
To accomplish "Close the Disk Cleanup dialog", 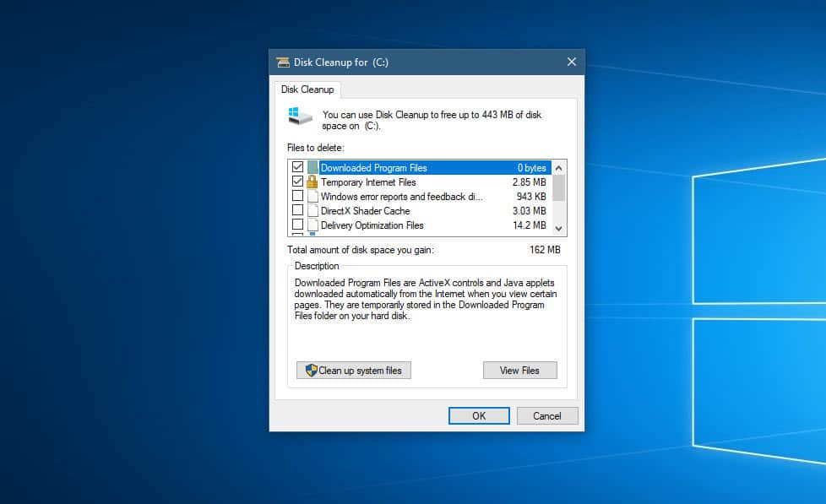I will point(572,62).
